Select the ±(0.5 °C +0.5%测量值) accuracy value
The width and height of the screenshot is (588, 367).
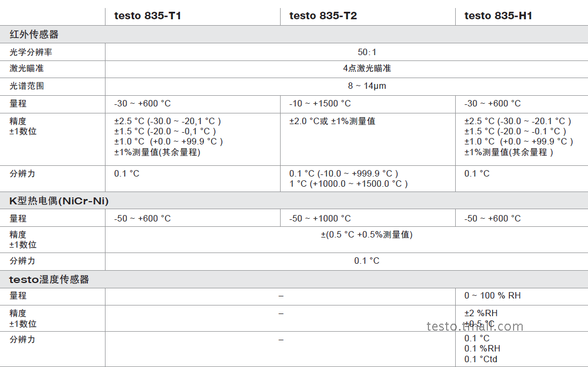(x=367, y=234)
